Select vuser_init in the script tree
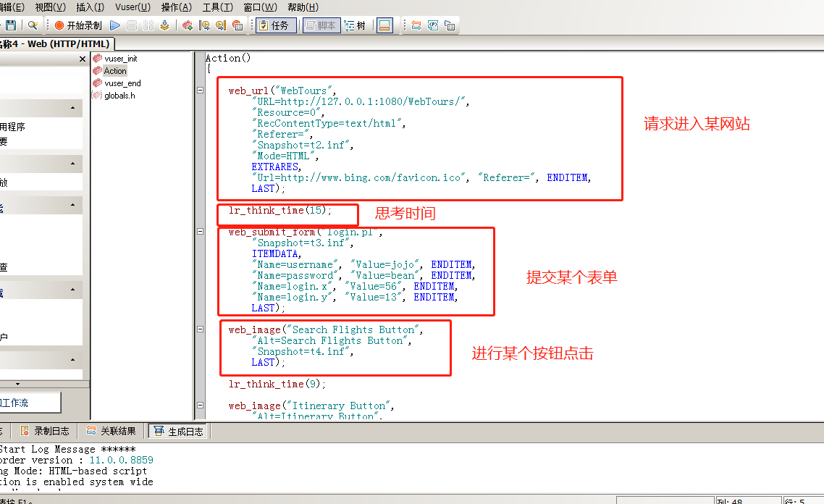Image resolution: width=824 pixels, height=504 pixels. [115, 59]
